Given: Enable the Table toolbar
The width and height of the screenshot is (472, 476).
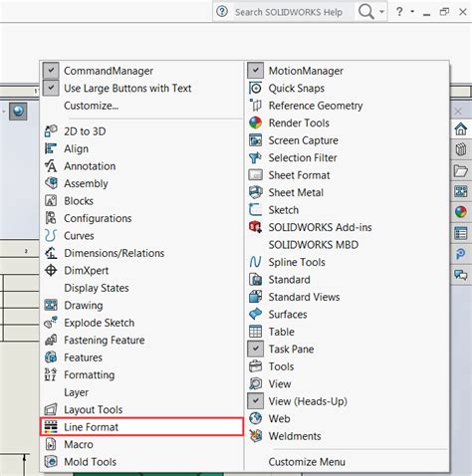Looking at the screenshot, I should tap(348, 332).
